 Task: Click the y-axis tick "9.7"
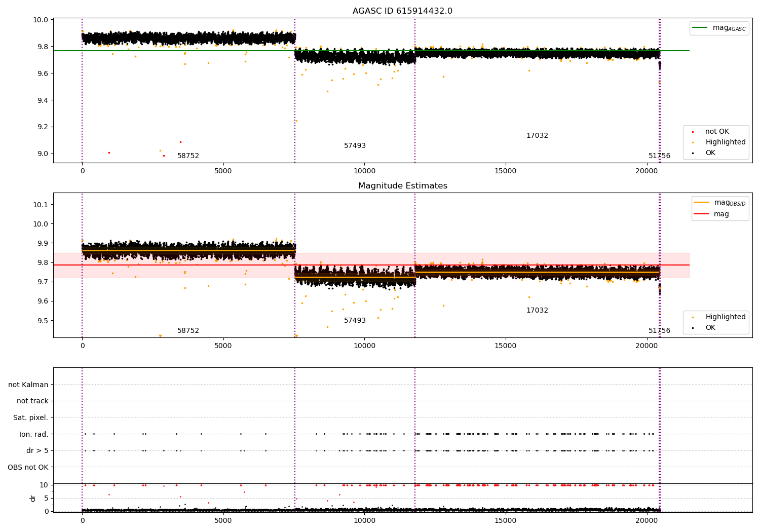point(44,282)
